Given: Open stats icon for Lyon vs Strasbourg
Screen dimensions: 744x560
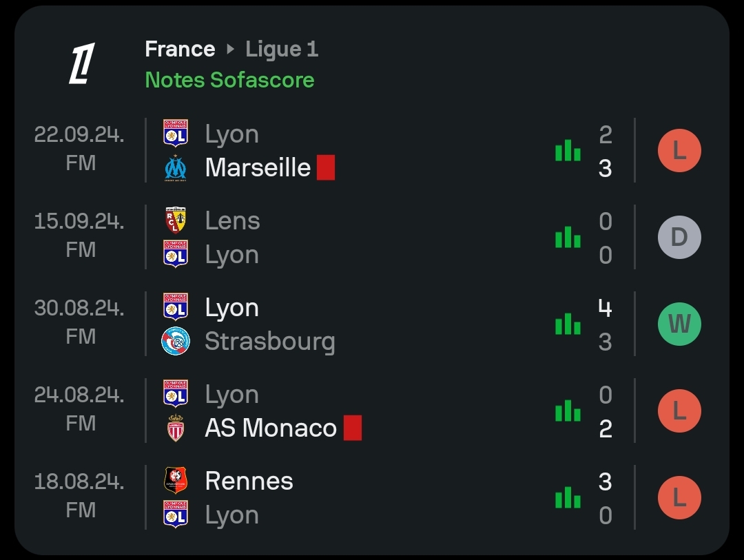Looking at the screenshot, I should pos(568,324).
